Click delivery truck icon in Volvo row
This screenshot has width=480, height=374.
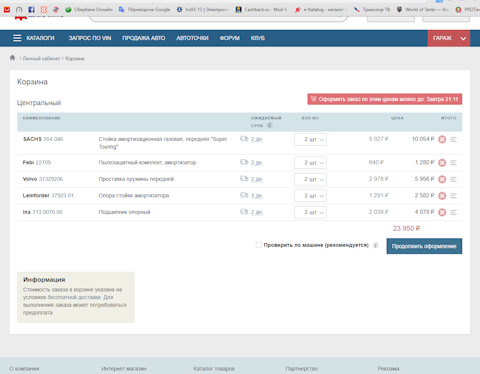[244, 179]
